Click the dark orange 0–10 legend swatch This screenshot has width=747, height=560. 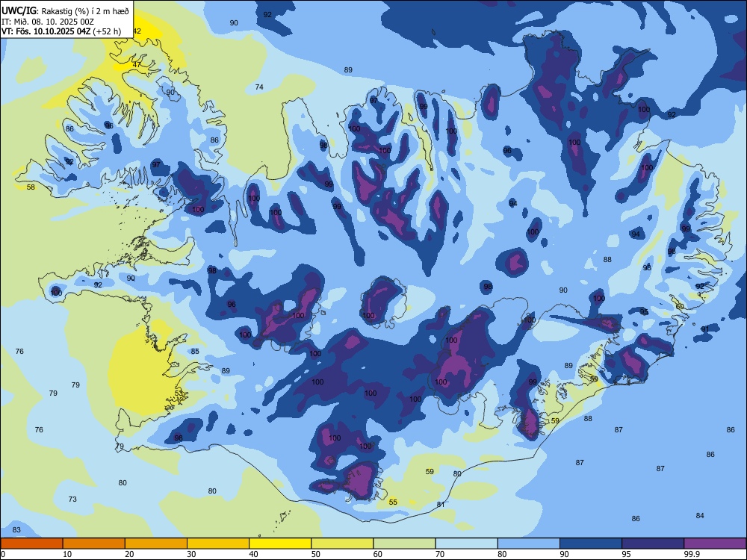click(31, 544)
